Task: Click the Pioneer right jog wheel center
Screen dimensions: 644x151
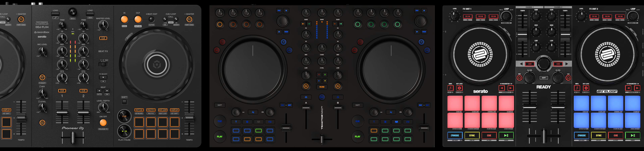Action: 157,65
